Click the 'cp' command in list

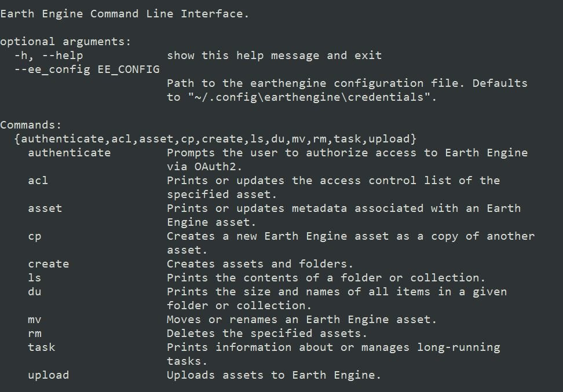(35, 237)
